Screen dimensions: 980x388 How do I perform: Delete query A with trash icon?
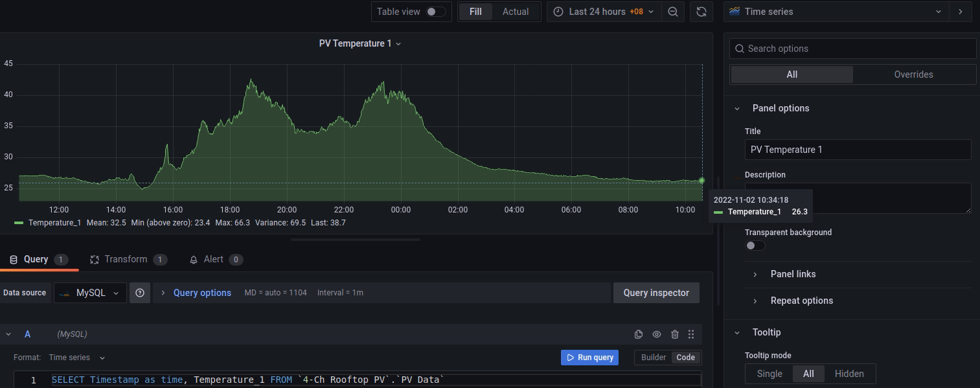point(675,334)
